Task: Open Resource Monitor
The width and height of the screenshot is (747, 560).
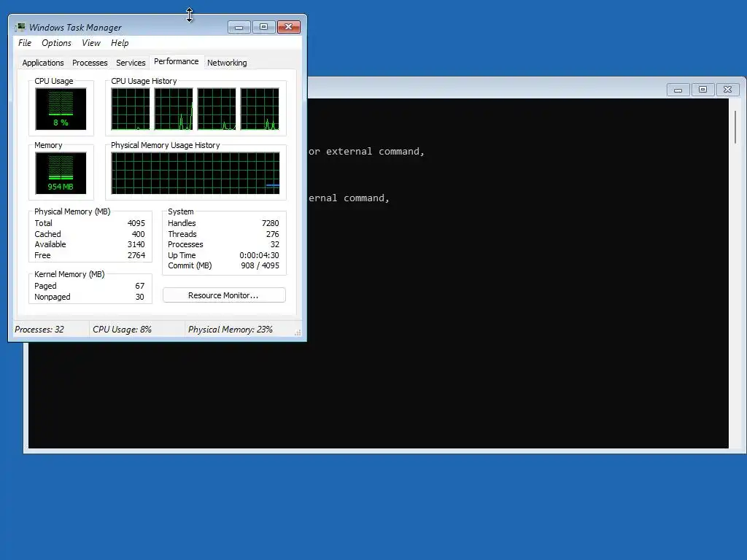Action: tap(224, 295)
